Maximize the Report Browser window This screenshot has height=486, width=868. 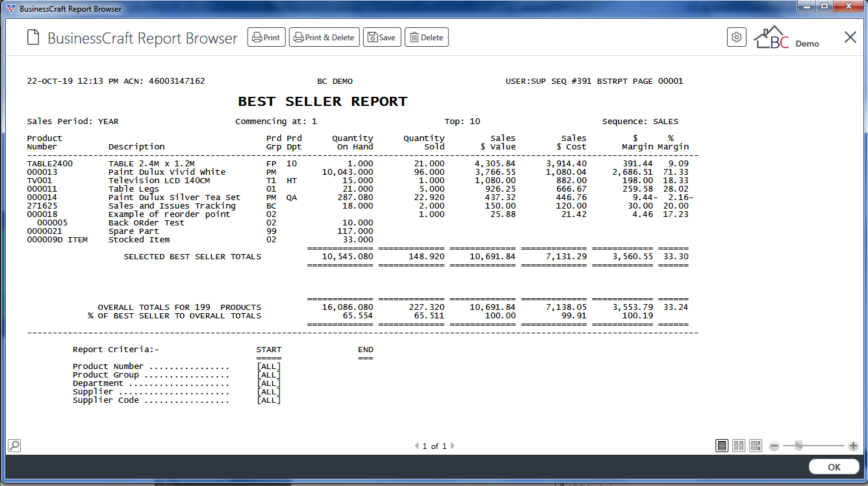point(825,6)
